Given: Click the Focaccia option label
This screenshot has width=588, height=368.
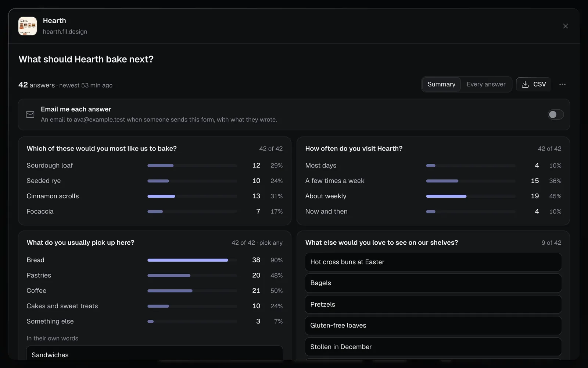Looking at the screenshot, I should click(x=40, y=212).
